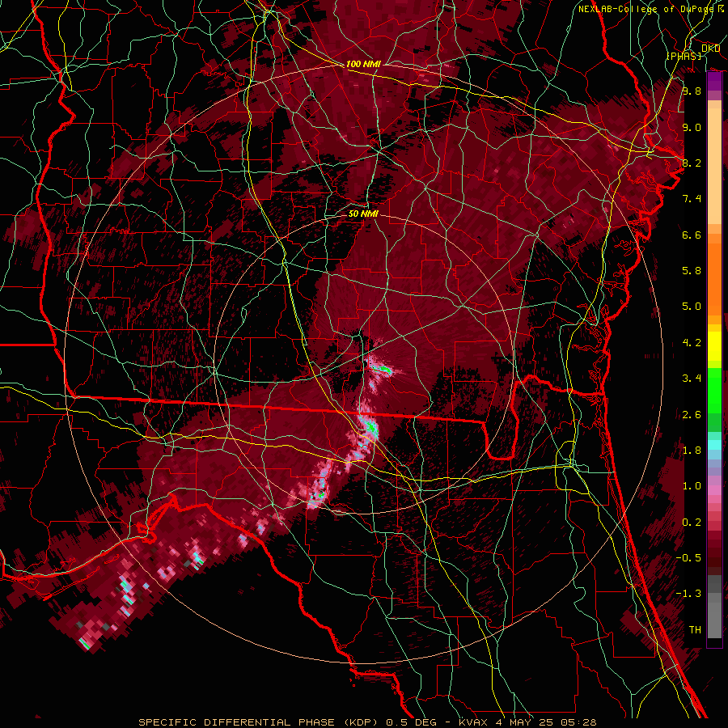This screenshot has height=728, width=728.
Task: Click the '50 NMI' range ring label
Action: tap(363, 214)
